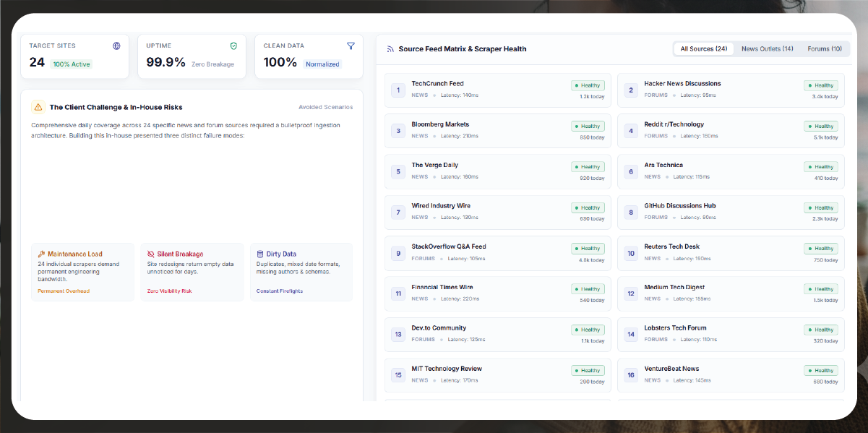Click the database icon next to Dirty Data

pos(260,254)
